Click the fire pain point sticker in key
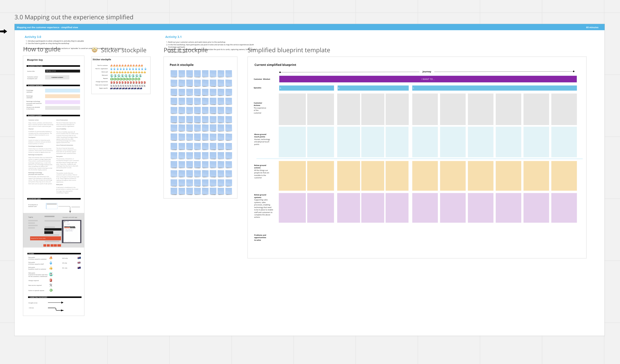 tap(51, 258)
